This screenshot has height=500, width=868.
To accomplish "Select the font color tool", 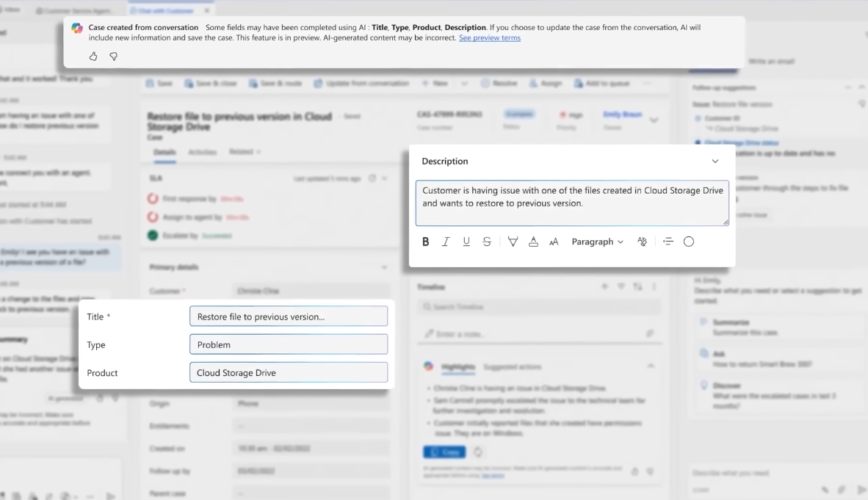I will point(533,242).
